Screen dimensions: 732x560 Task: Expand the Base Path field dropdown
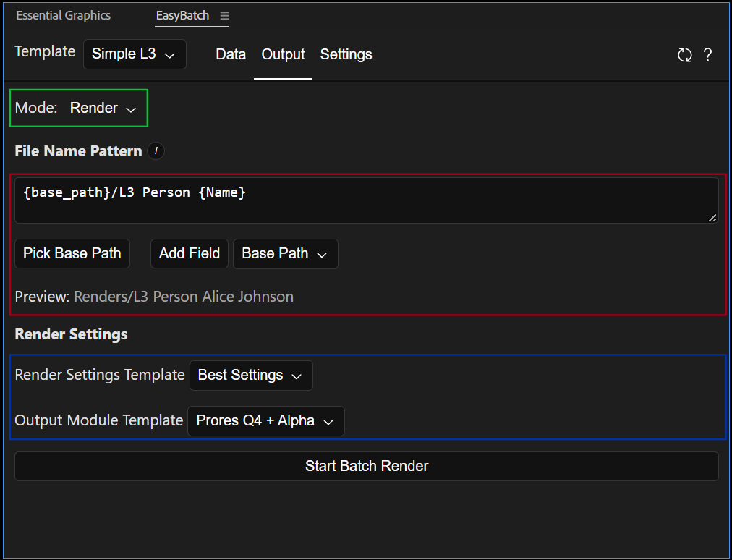pyautogui.click(x=285, y=254)
